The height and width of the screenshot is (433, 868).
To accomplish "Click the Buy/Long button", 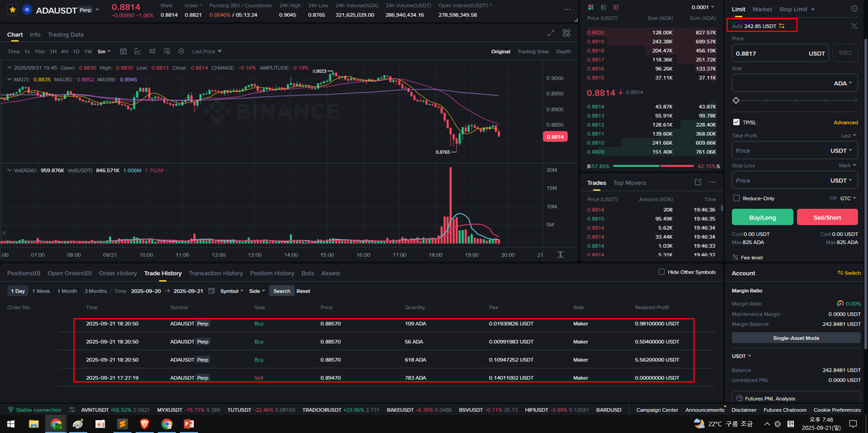I will [762, 217].
